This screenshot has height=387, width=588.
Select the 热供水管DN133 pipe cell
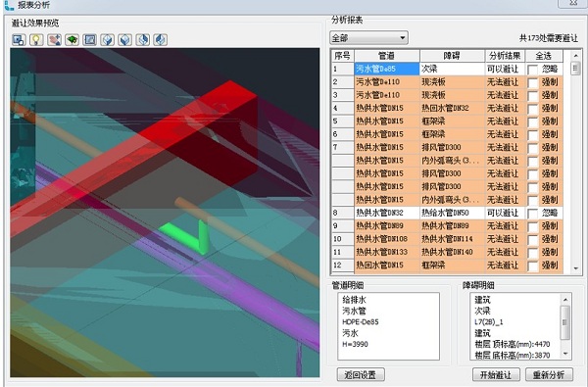click(387, 252)
